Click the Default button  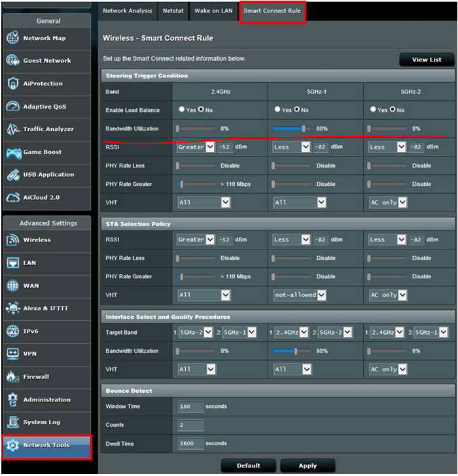(249, 466)
